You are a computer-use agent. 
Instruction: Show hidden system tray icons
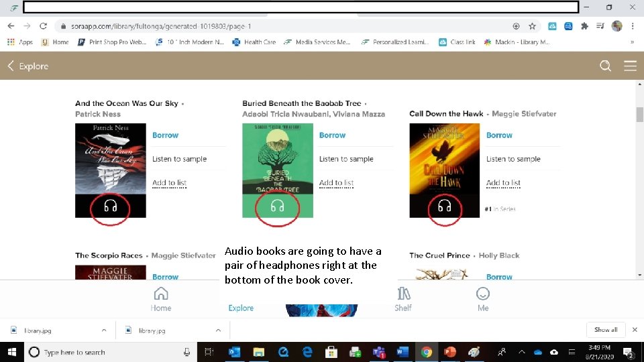tap(522, 352)
